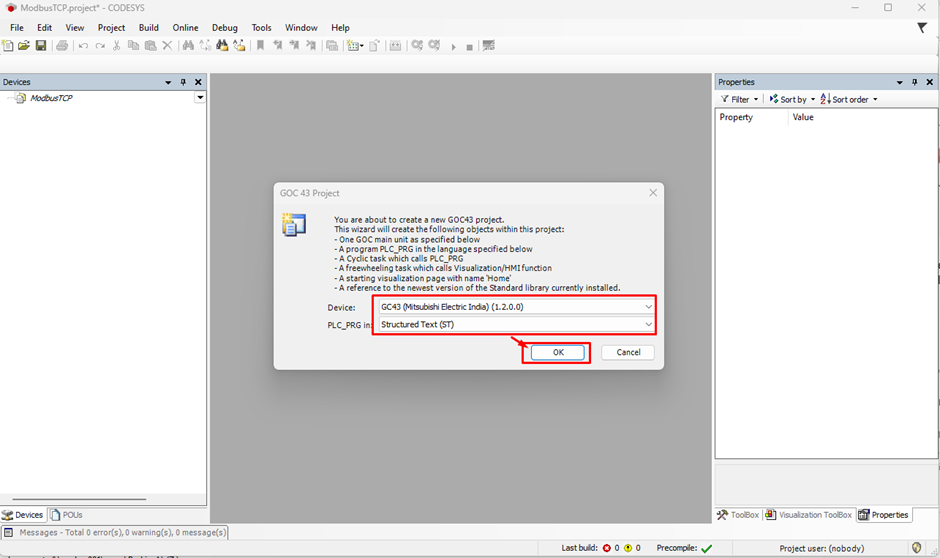
Task: Click the Add Object toolbar icon
Action: [x=352, y=46]
